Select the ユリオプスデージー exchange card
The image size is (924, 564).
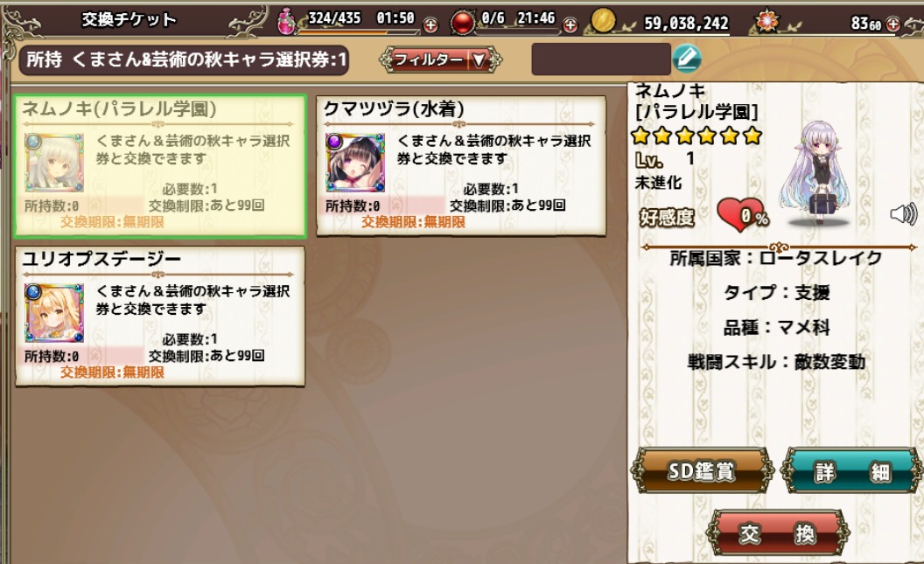pos(160,317)
